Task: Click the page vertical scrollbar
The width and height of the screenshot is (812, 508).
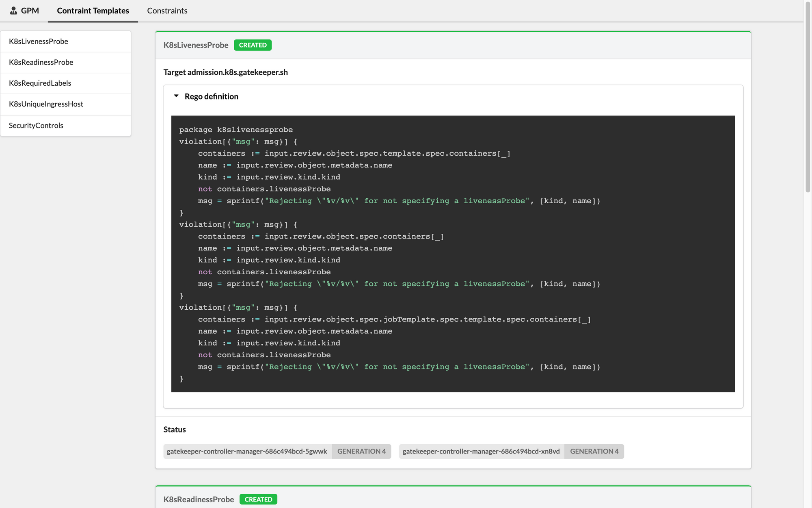Action: (808, 98)
